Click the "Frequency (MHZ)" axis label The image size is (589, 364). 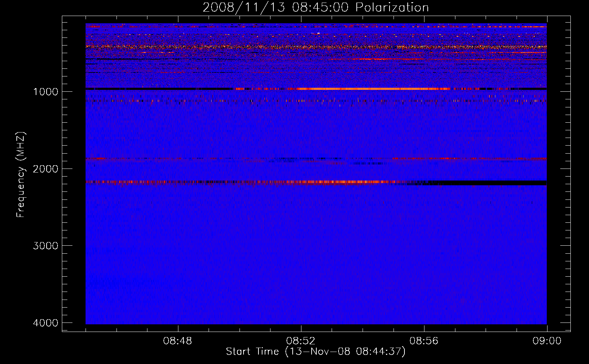(21, 175)
